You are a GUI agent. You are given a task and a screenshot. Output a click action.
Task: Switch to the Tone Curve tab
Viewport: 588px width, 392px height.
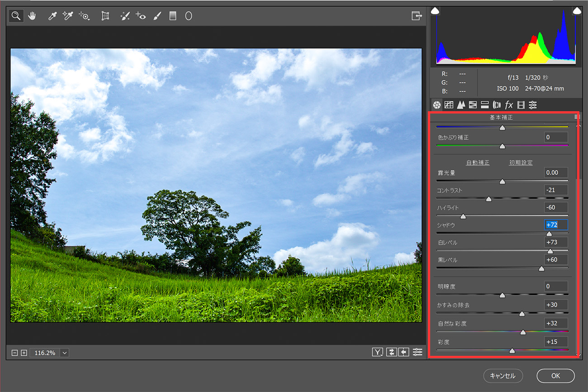[449, 105]
